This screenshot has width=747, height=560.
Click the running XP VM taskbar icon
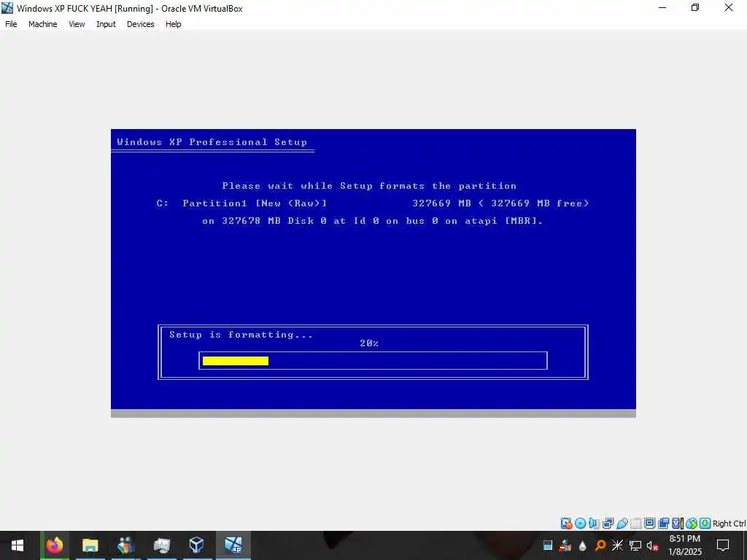pyautogui.click(x=233, y=545)
